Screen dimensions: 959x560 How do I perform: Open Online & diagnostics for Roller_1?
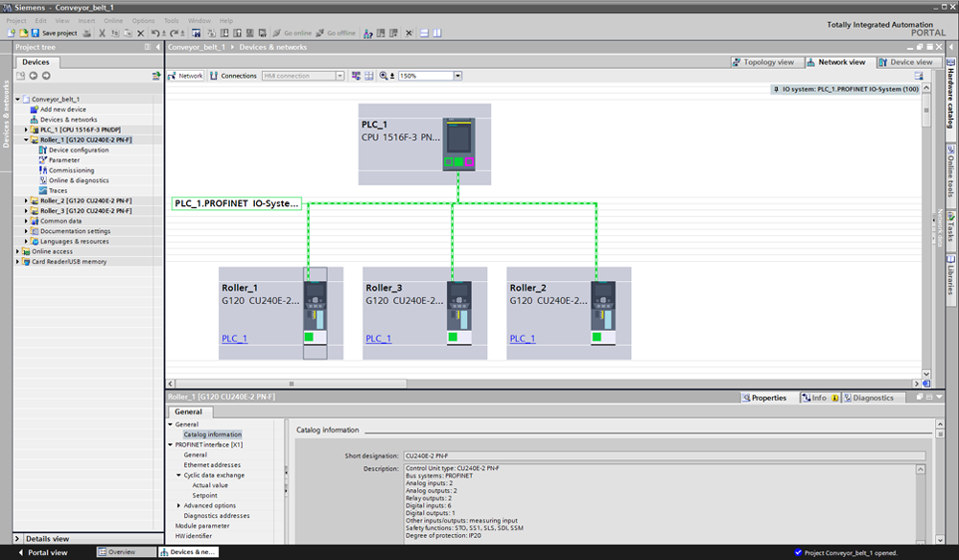pos(78,180)
